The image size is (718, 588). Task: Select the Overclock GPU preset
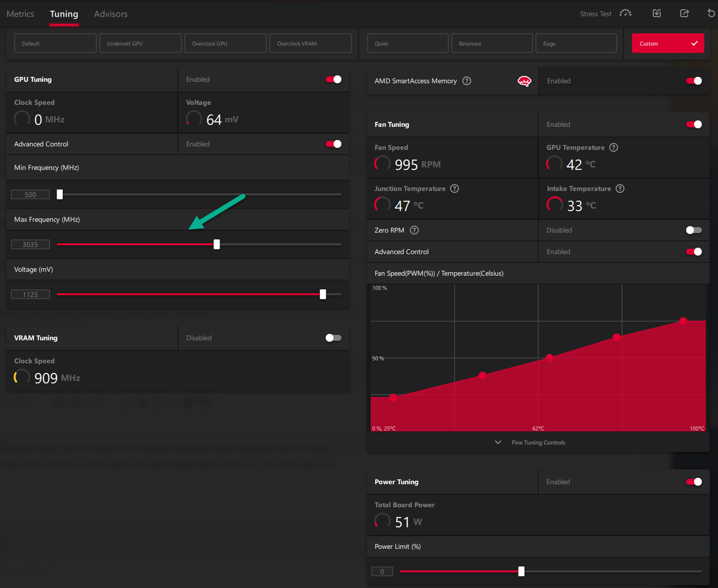(x=225, y=43)
